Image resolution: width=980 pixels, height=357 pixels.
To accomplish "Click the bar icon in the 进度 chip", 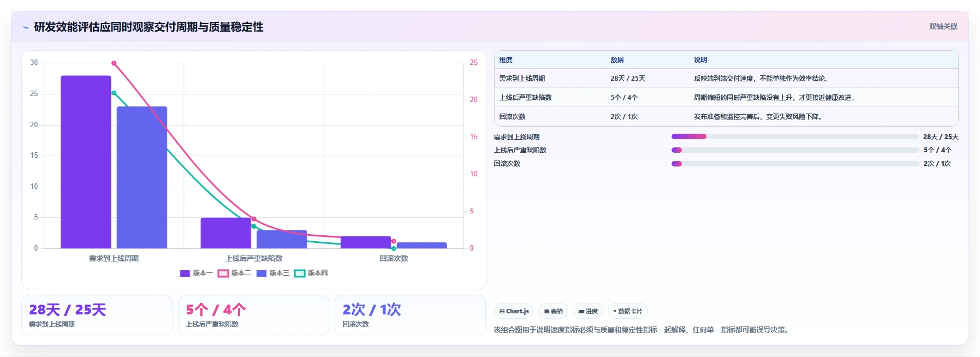I will pos(581,312).
